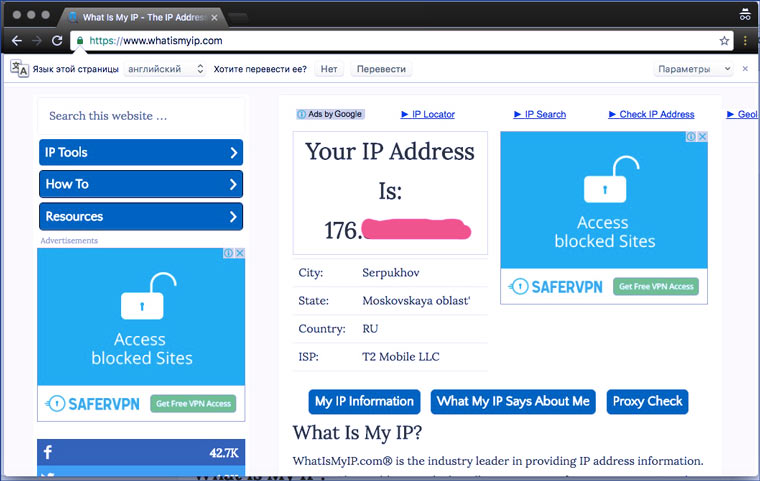Click the ad info icon on left SaferVPN ad
This screenshot has height=481, width=760.
click(228, 253)
